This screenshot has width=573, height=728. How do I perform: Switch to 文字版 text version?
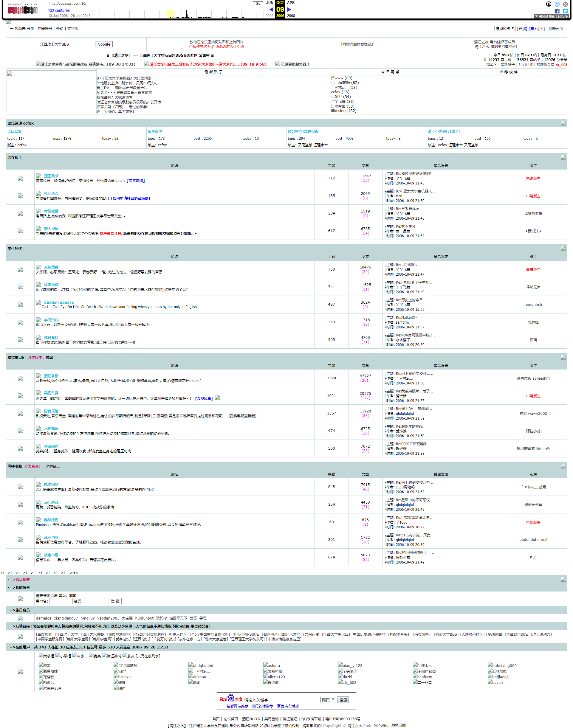73,29
